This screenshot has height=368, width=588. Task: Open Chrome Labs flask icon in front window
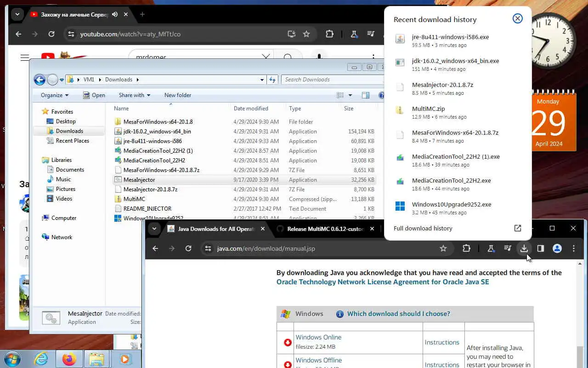click(491, 248)
